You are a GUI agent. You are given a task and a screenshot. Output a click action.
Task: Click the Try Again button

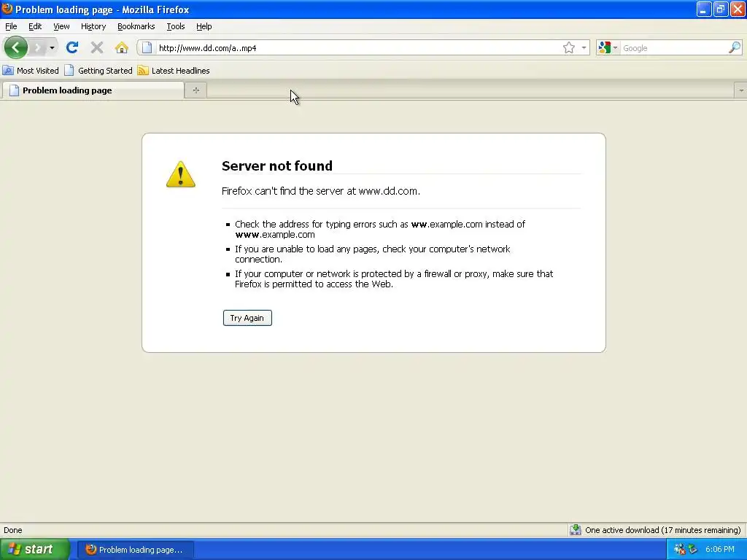pyautogui.click(x=247, y=318)
